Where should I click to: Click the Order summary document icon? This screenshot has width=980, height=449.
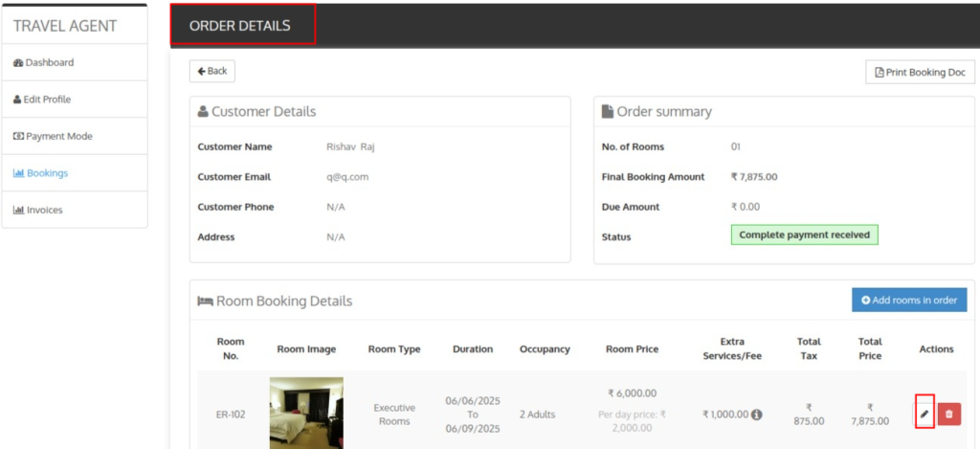pyautogui.click(x=608, y=112)
